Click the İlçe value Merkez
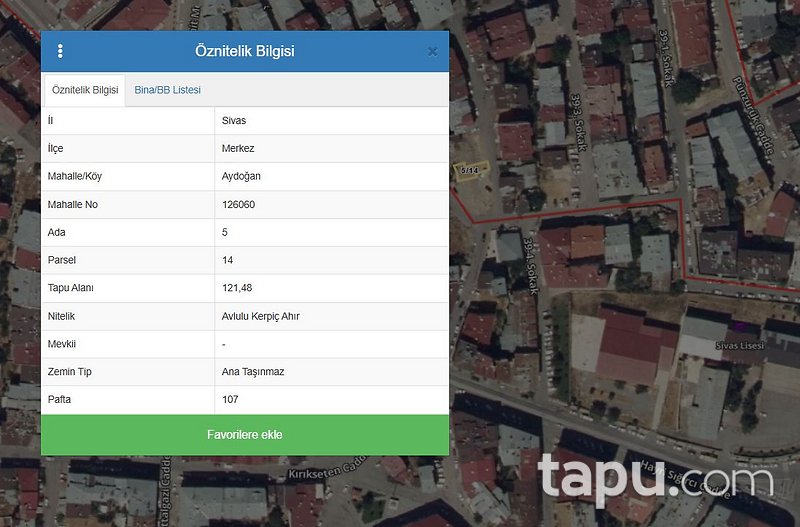The width and height of the screenshot is (800, 527). tap(238, 149)
